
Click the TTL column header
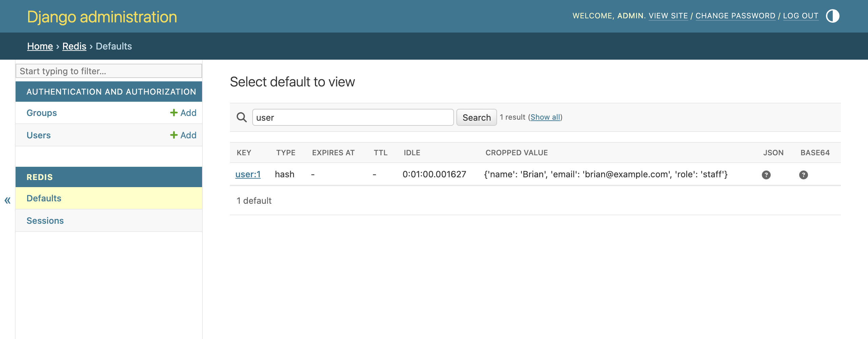pos(380,153)
